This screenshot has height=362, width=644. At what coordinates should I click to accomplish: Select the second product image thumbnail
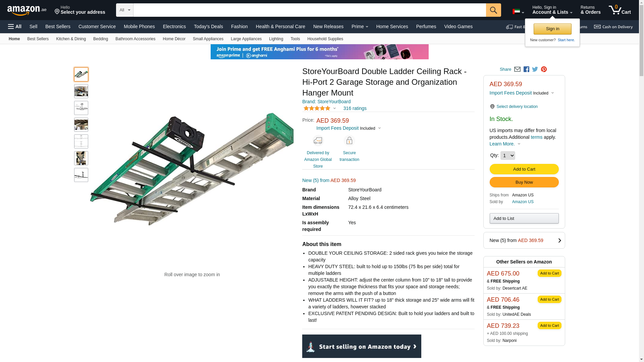point(81,91)
